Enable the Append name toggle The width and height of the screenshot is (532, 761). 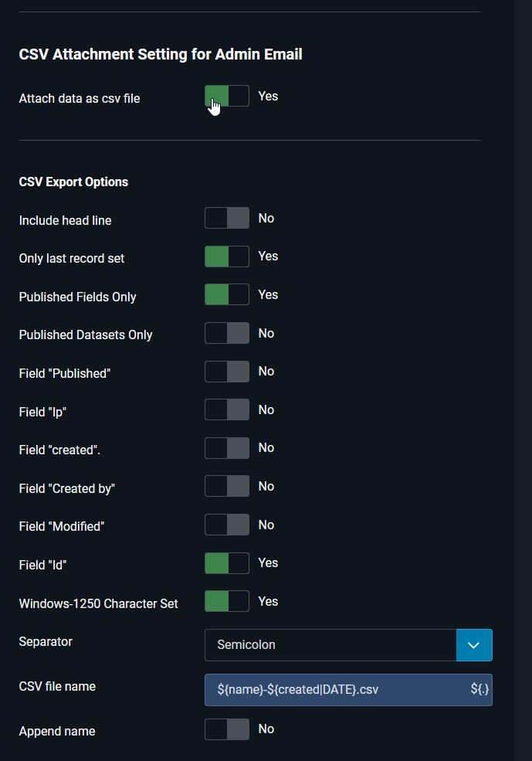pyautogui.click(x=227, y=729)
